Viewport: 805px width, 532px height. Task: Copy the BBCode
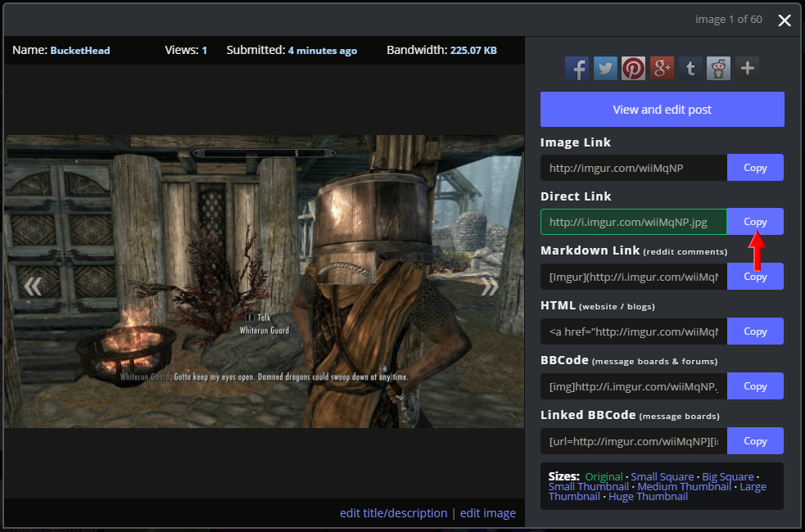click(x=755, y=386)
